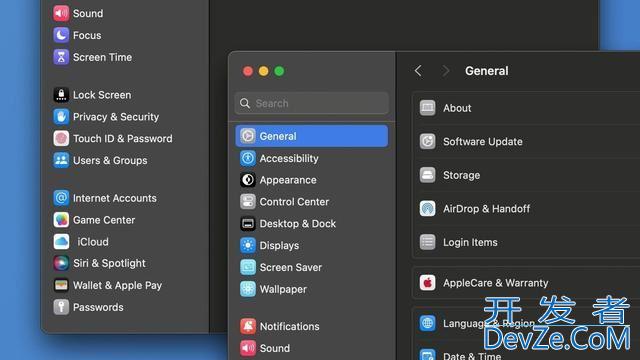
Task: Click the AppleCare & Warranty apple icon
Action: [x=427, y=282]
